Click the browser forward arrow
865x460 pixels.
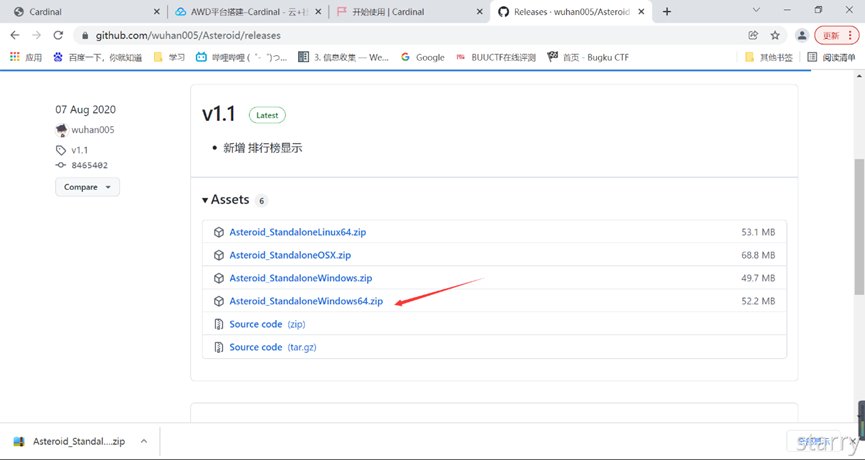click(36, 35)
